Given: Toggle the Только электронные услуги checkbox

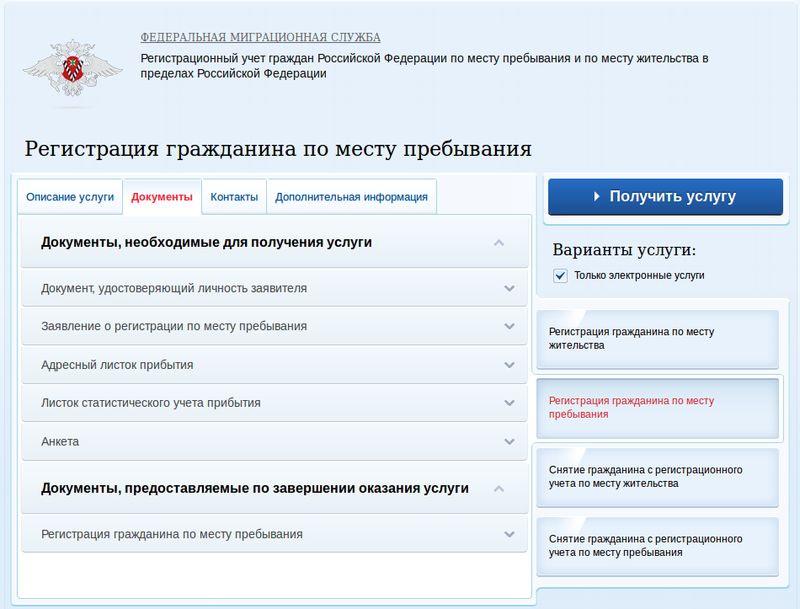Looking at the screenshot, I should tap(560, 275).
